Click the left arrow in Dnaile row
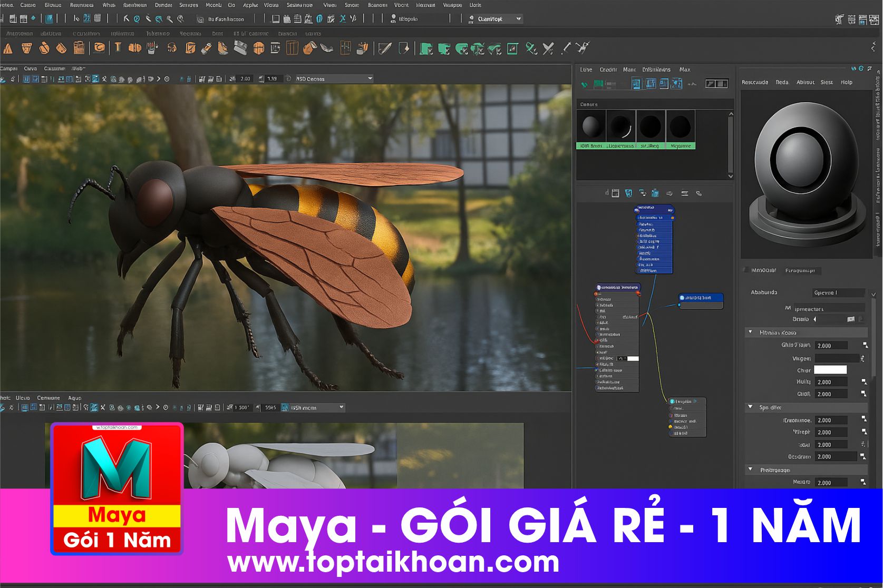 [x=815, y=319]
